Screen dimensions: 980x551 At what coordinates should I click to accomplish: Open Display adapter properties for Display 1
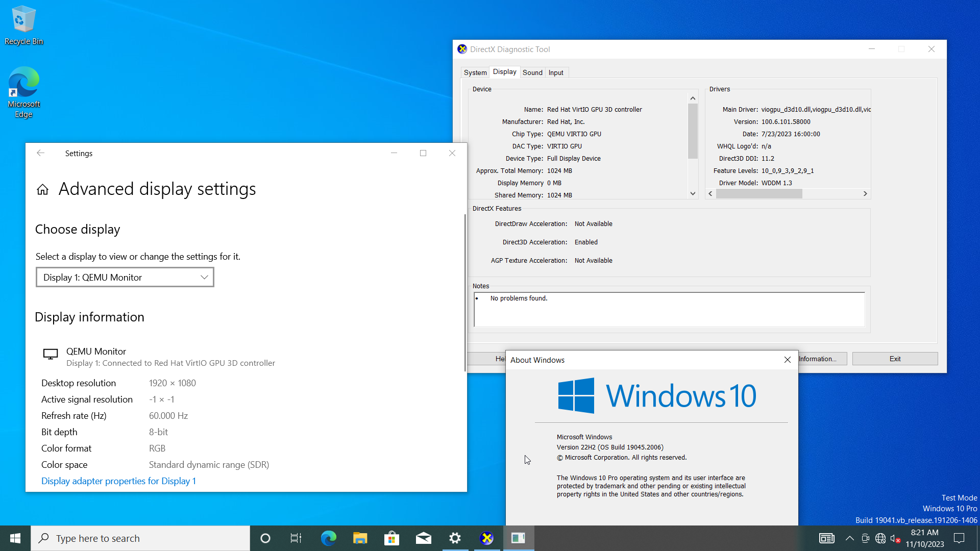click(x=118, y=481)
